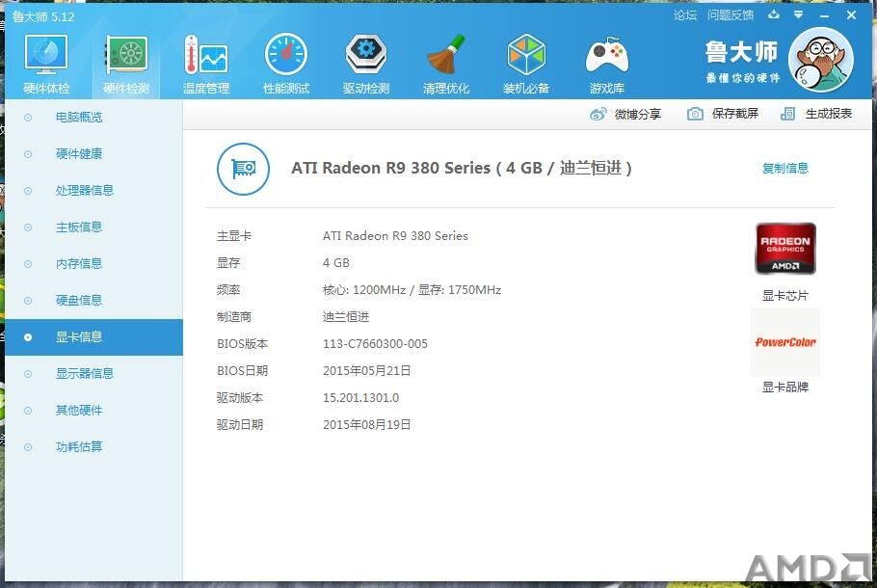Click the radio dot beside 主板信息
Screen dimensions: 877x588
tap(28, 227)
